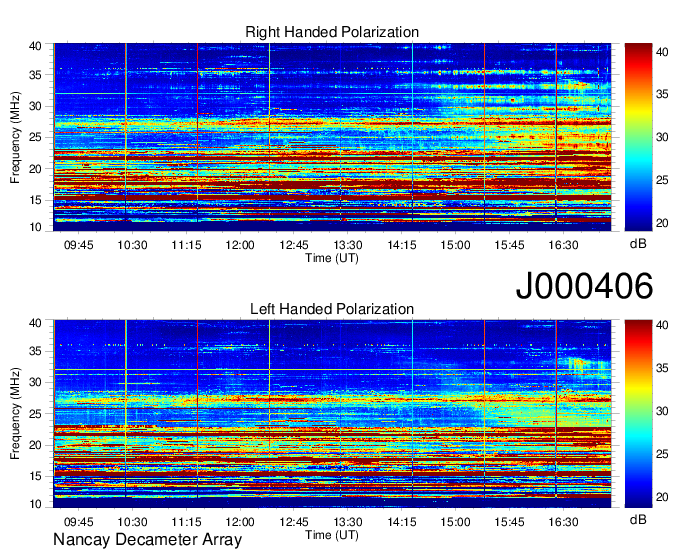Click '14:15' time tick under Right Handed plot
The width and height of the screenshot is (680, 552).
402,245
